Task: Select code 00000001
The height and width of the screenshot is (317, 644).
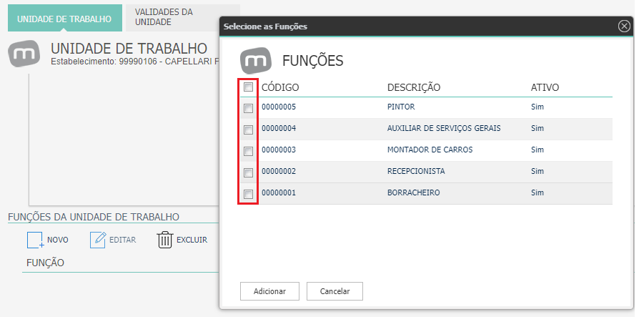Action: click(x=279, y=192)
